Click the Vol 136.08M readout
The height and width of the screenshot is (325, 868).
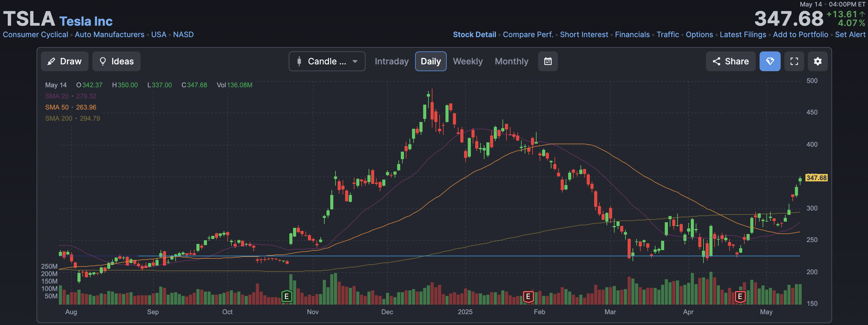(x=235, y=85)
